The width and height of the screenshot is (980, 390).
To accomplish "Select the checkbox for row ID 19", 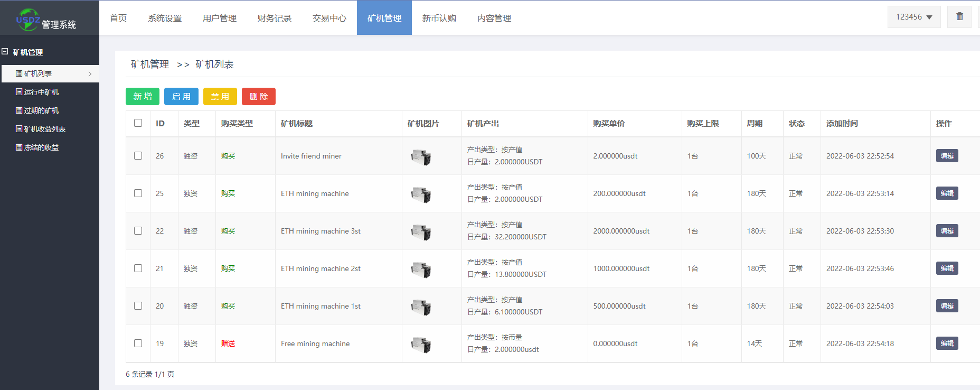I will point(138,343).
